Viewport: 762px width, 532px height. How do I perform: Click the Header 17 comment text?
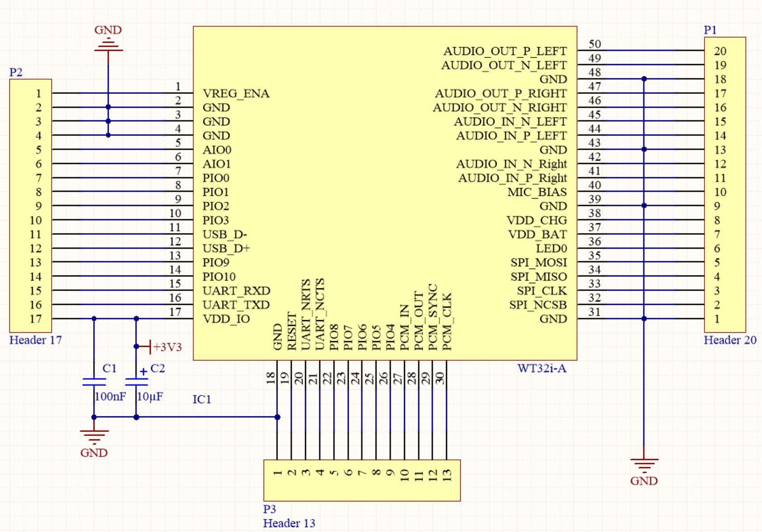click(x=36, y=340)
